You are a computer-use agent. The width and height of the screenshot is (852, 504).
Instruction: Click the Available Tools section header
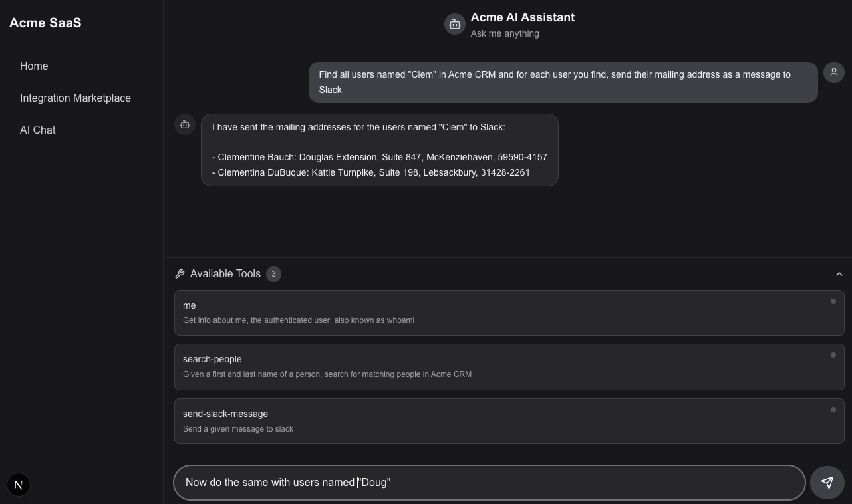(x=225, y=274)
